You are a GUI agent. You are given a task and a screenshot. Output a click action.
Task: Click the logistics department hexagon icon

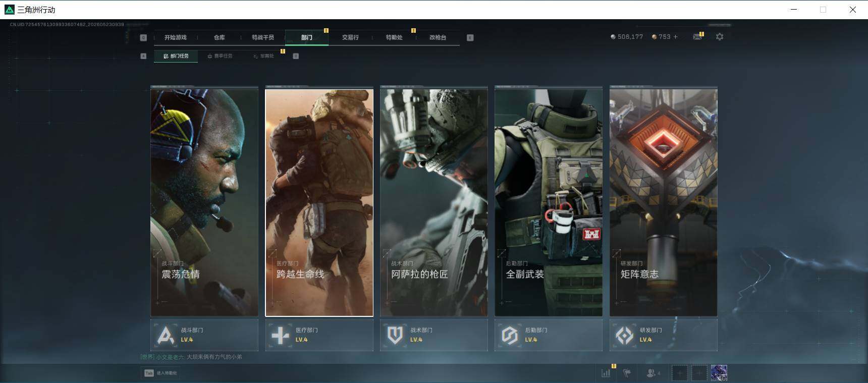click(510, 336)
